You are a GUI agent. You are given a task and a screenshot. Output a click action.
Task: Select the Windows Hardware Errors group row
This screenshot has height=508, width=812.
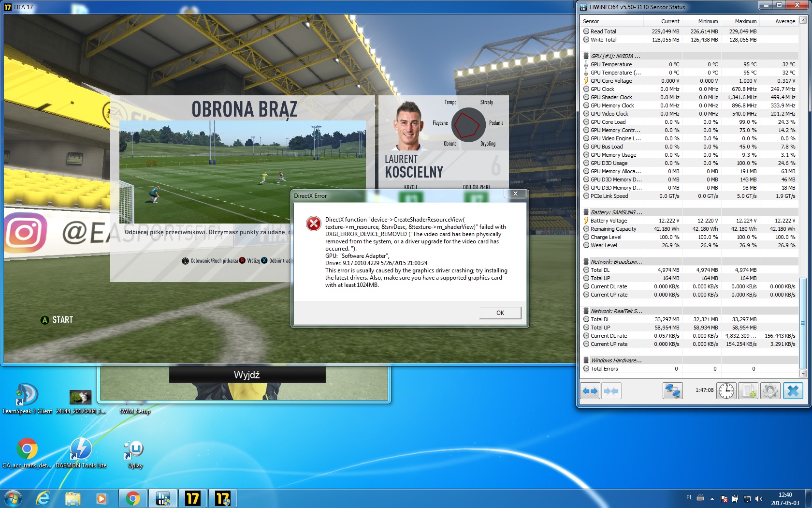[x=690, y=360]
